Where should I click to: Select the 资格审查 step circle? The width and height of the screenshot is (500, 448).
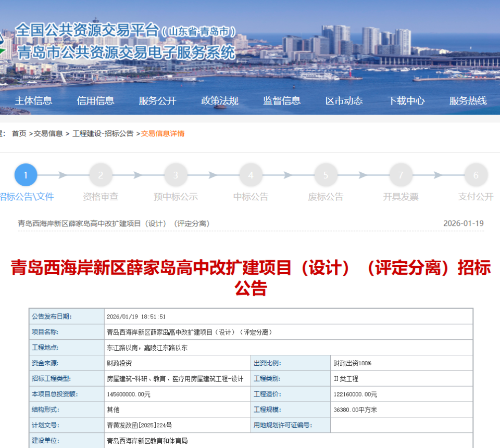(x=101, y=175)
